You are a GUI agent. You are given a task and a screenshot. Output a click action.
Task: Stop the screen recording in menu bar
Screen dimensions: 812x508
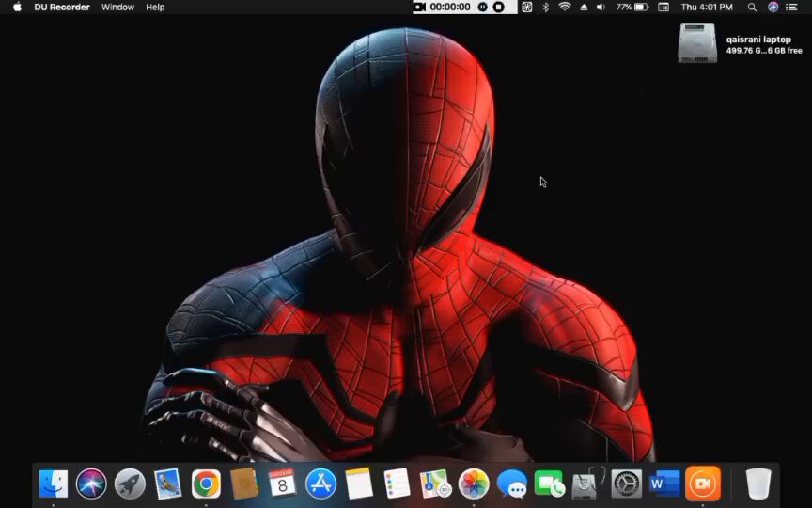point(499,8)
